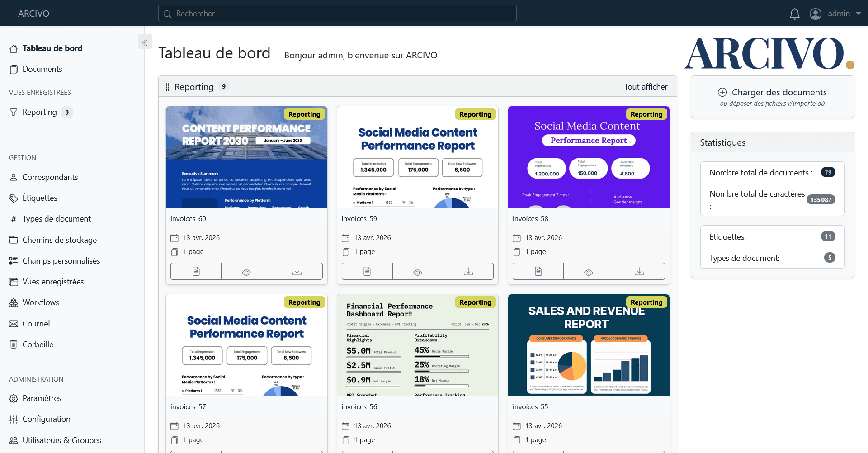Image resolution: width=868 pixels, height=453 pixels.
Task: Open the admin user menu
Action: pyautogui.click(x=835, y=14)
